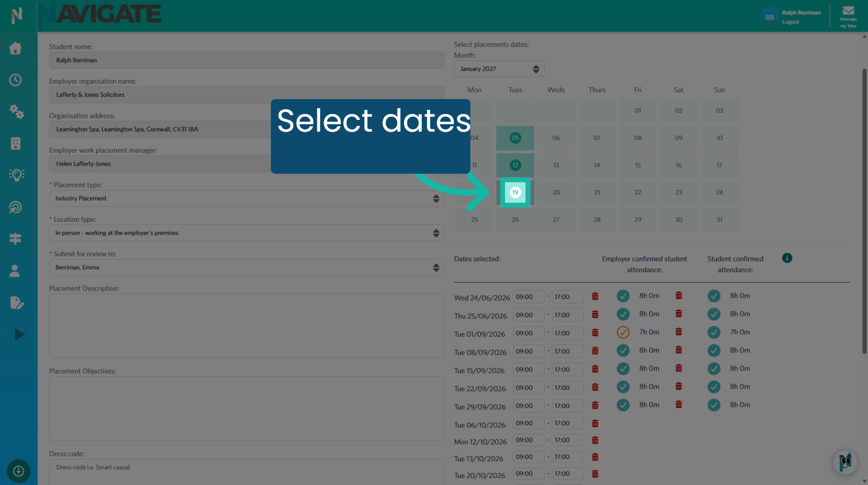Delete the Wed 24/06/2026 date row

(595, 296)
